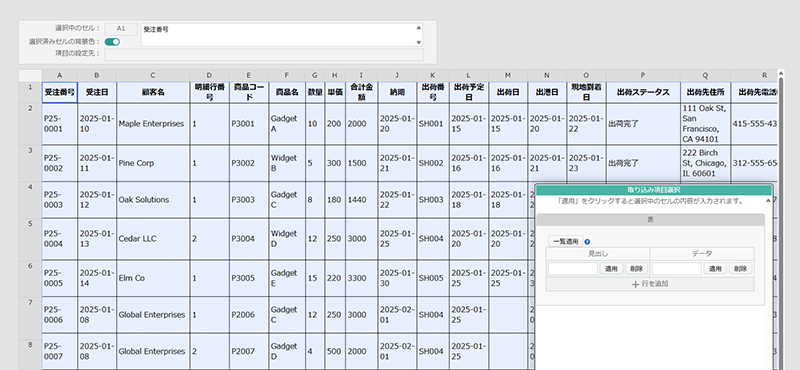The image size is (800, 370).
Task: Click cell P25-0003
Action: (60, 200)
